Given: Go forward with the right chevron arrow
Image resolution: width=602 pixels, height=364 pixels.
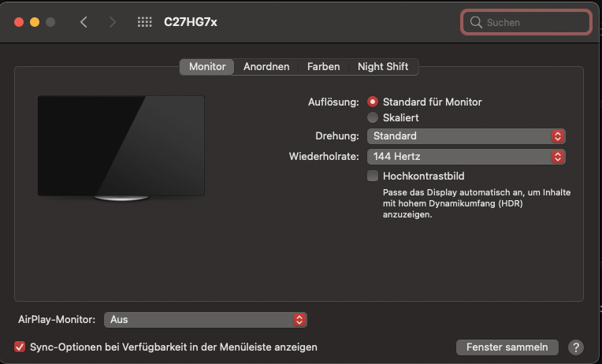Looking at the screenshot, I should [112, 22].
